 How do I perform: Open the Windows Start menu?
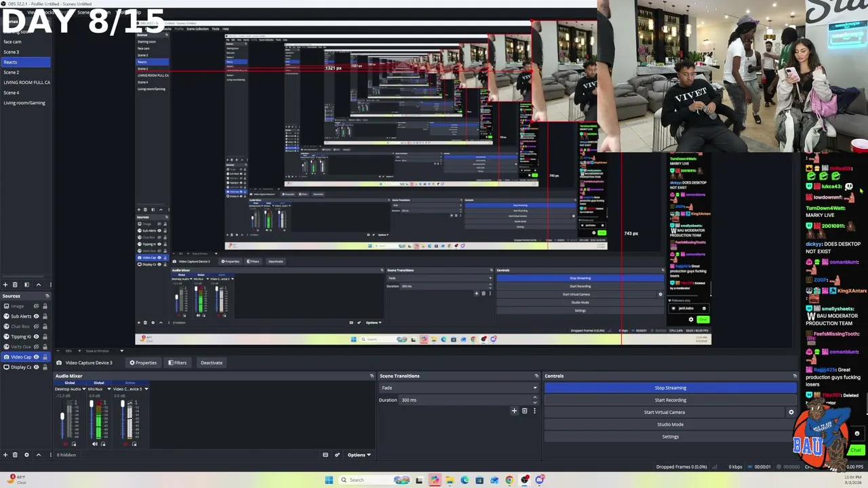(x=329, y=480)
